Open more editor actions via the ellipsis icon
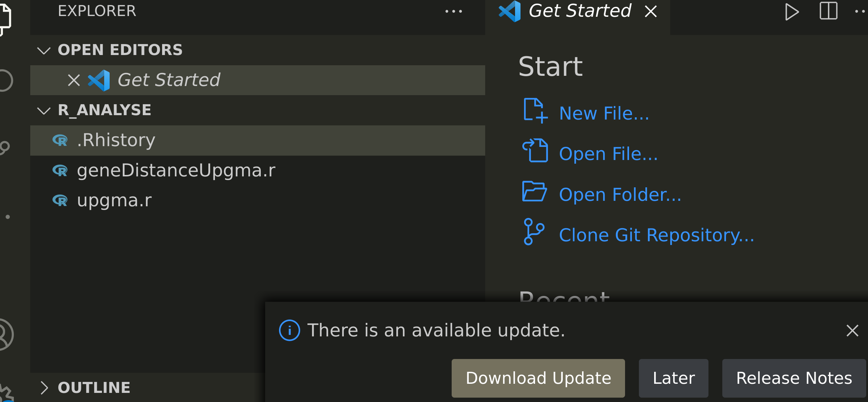Image resolution: width=868 pixels, height=402 pixels. 860,11
